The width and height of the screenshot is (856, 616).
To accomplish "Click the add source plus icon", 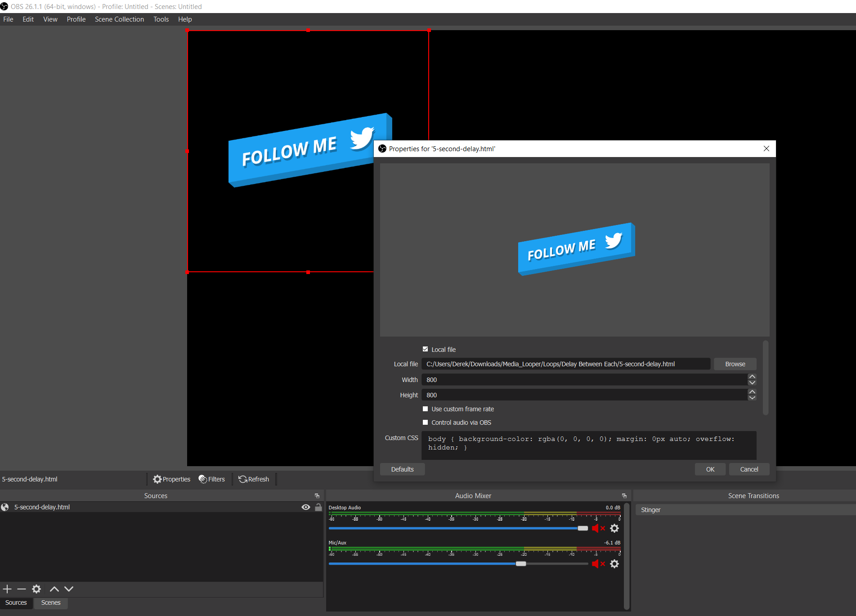I will point(7,589).
